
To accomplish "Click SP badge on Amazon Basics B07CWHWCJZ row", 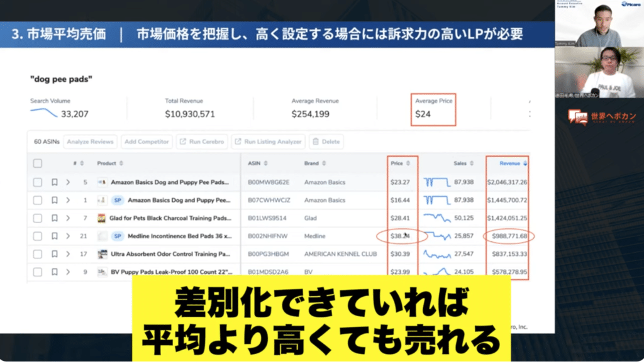I will point(118,201).
